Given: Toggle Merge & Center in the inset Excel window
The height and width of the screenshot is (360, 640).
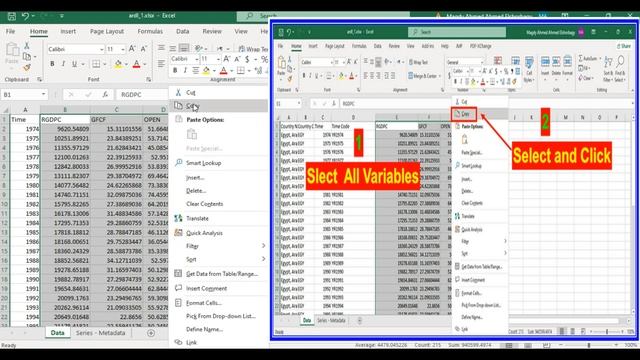Looking at the screenshot, I should (x=424, y=76).
